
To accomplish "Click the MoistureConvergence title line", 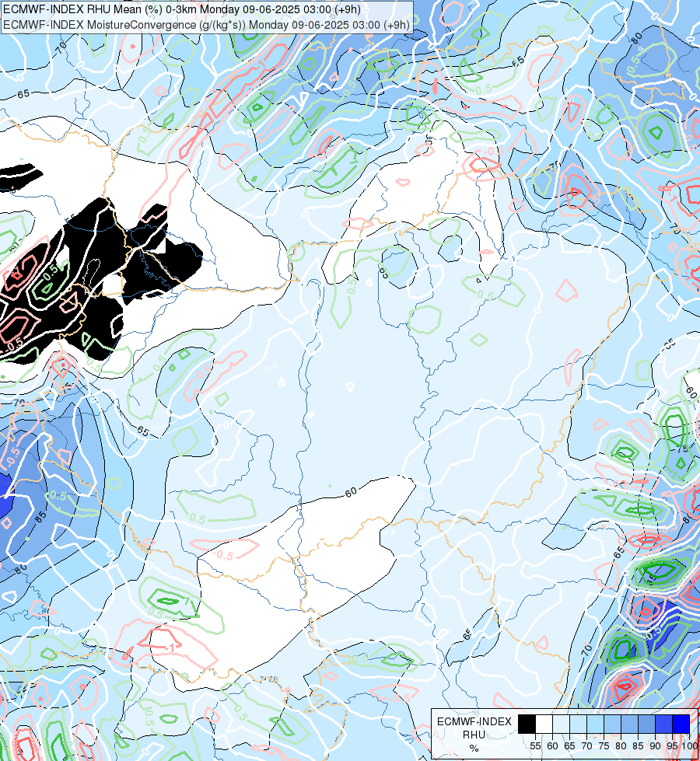I will pos(206,25).
